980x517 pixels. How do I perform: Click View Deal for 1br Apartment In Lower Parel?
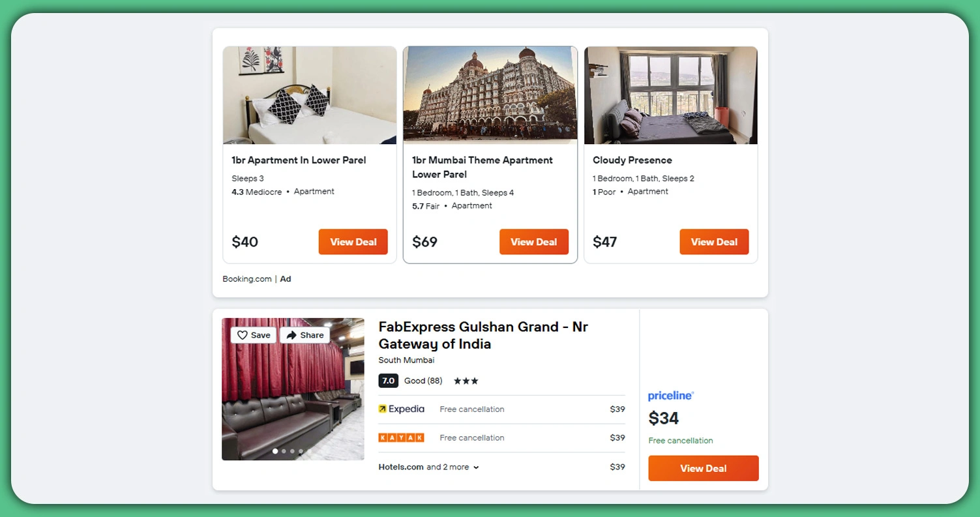pos(353,242)
